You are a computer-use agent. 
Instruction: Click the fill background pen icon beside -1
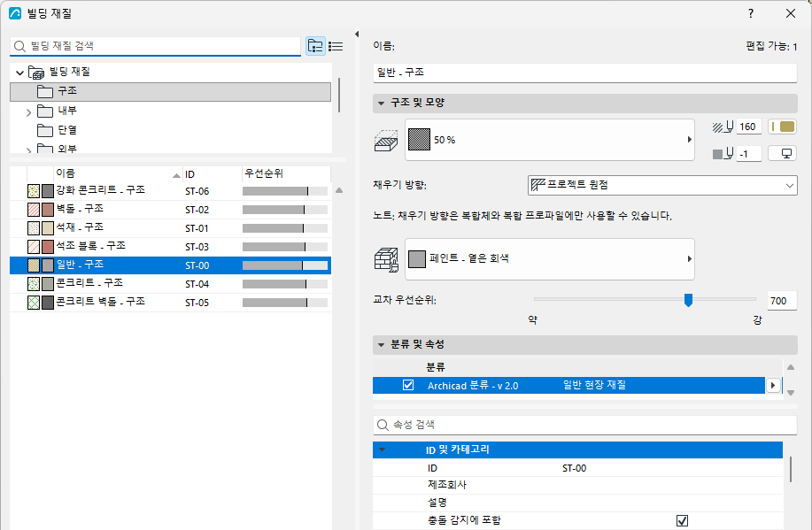(723, 154)
